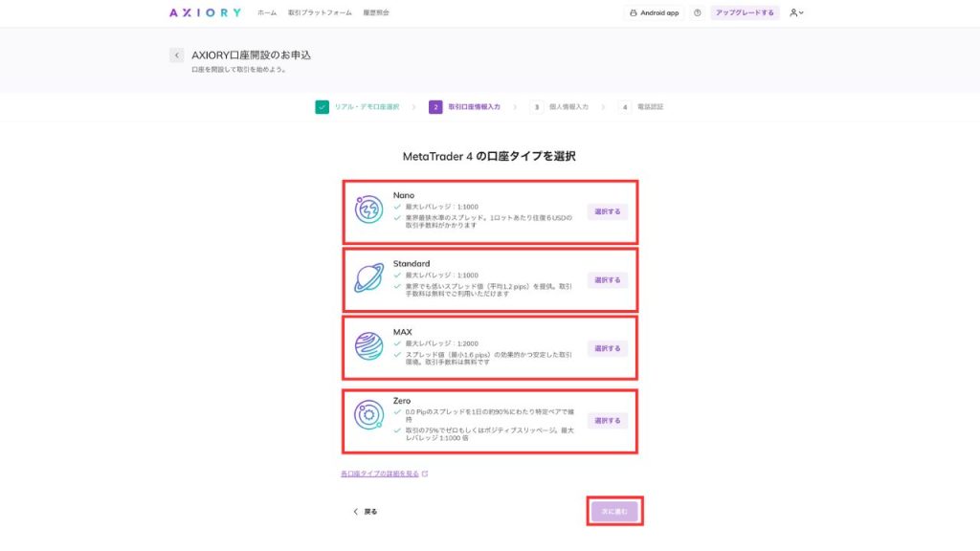The width and height of the screenshot is (980, 551).
Task: Open the ホーム menu item
Action: [267, 13]
